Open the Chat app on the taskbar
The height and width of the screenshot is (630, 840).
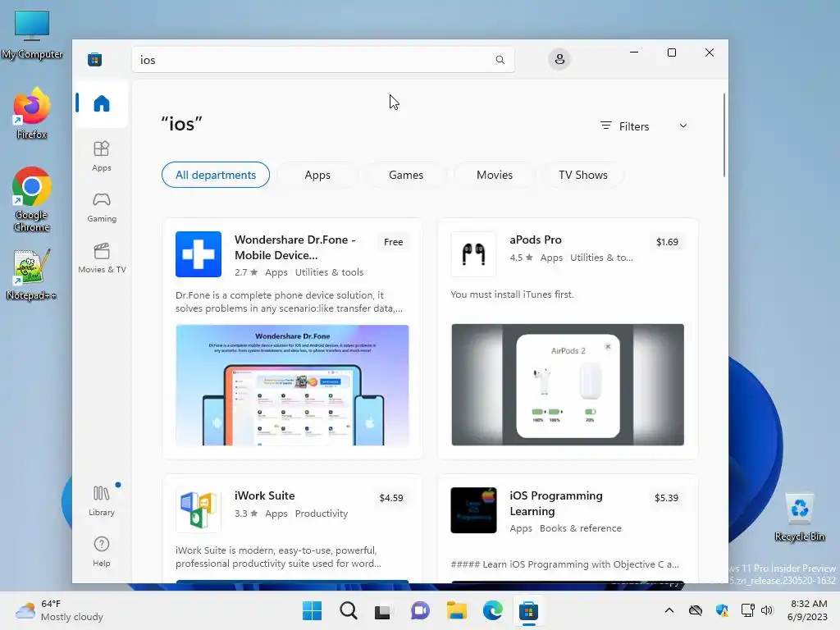[x=420, y=610]
